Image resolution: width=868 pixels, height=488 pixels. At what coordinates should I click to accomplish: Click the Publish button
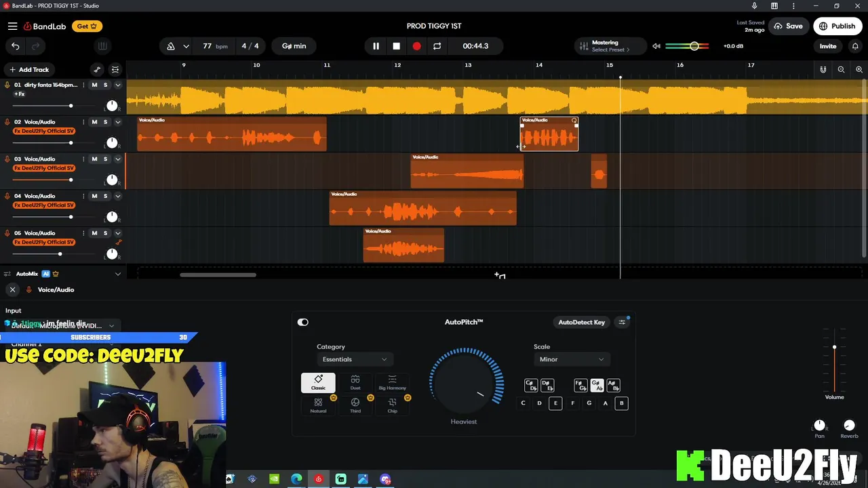pyautogui.click(x=837, y=26)
